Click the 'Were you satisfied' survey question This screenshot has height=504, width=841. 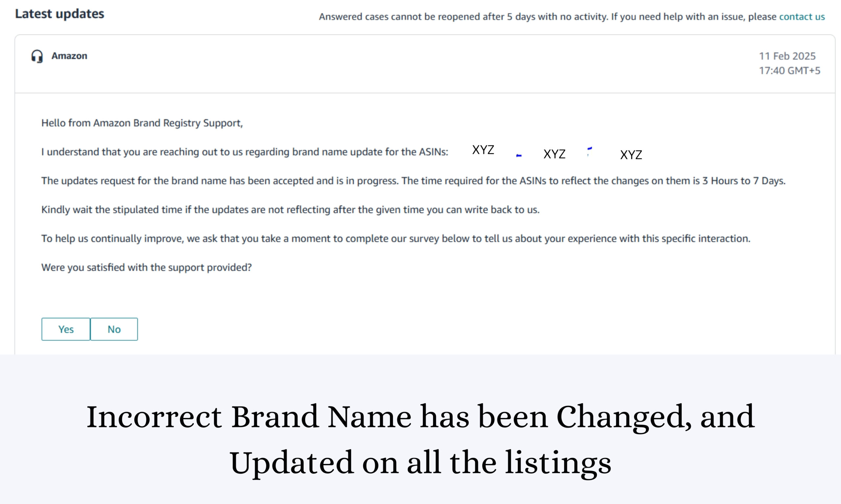[147, 267]
